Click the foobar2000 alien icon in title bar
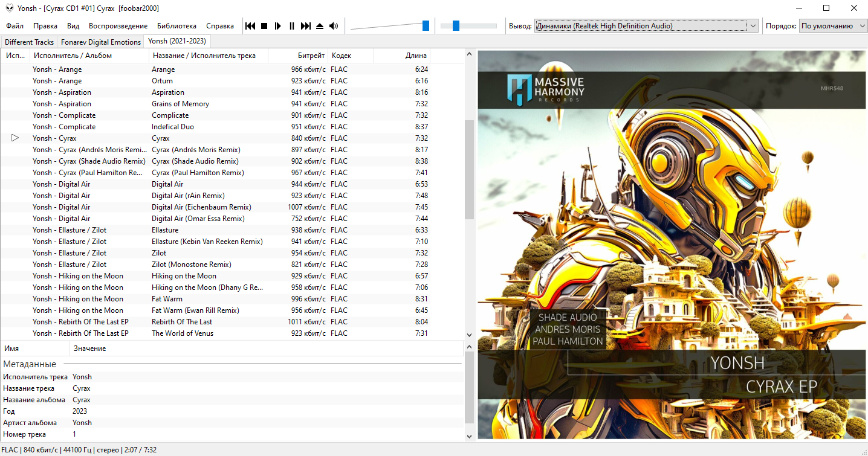 10,8
